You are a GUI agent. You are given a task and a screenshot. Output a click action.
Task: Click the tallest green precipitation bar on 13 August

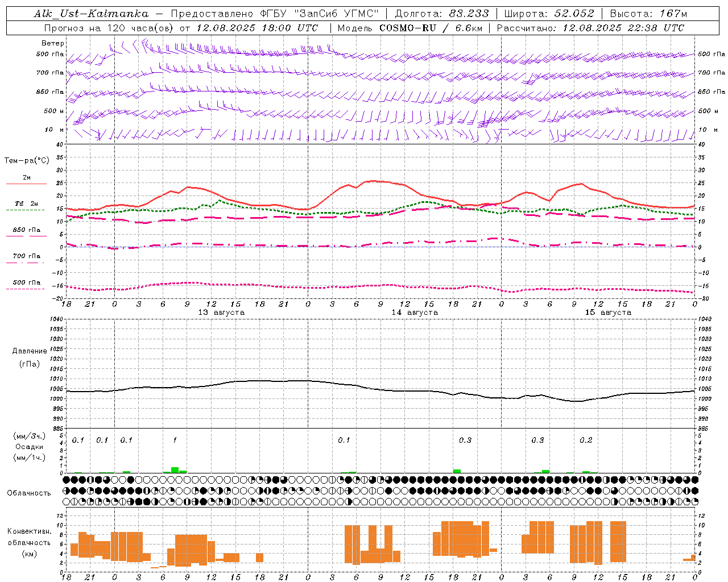[175, 470]
